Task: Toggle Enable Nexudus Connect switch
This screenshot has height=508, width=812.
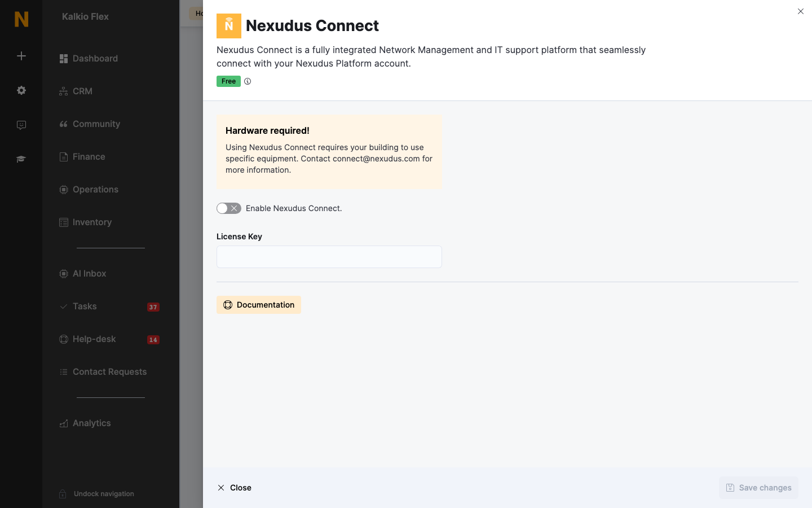Action: [229, 208]
